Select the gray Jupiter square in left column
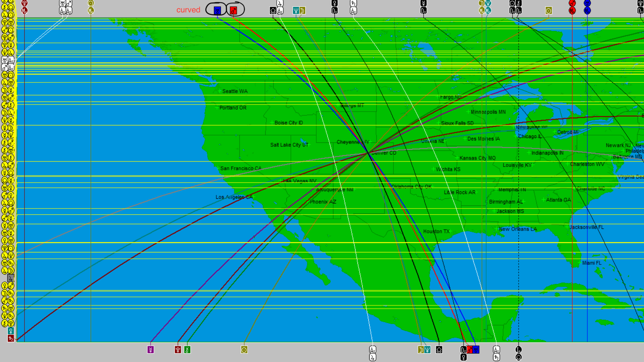 (11, 278)
